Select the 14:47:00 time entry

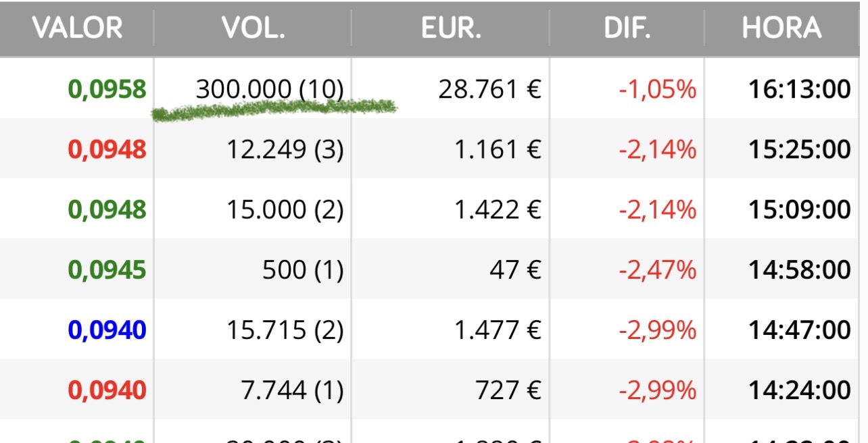click(799, 330)
